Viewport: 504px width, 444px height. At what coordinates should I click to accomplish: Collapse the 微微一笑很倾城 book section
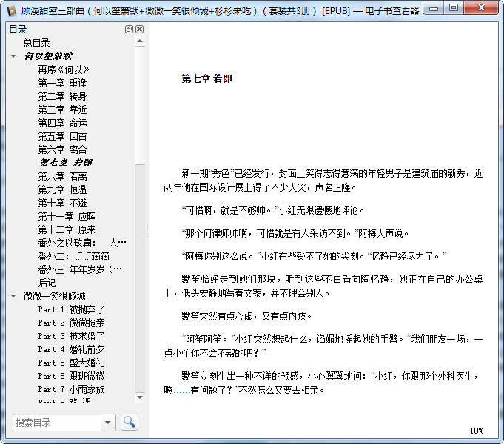pos(13,296)
